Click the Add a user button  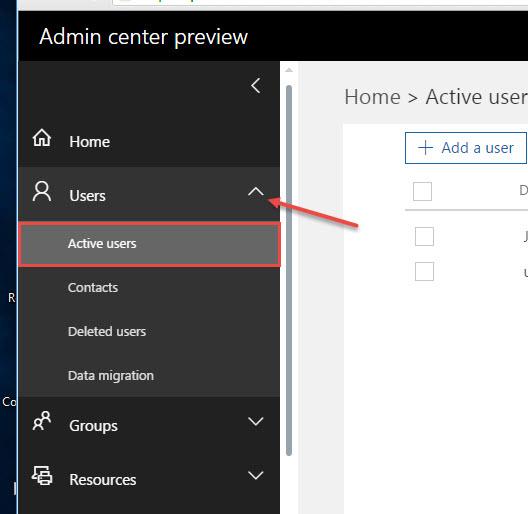click(x=466, y=148)
